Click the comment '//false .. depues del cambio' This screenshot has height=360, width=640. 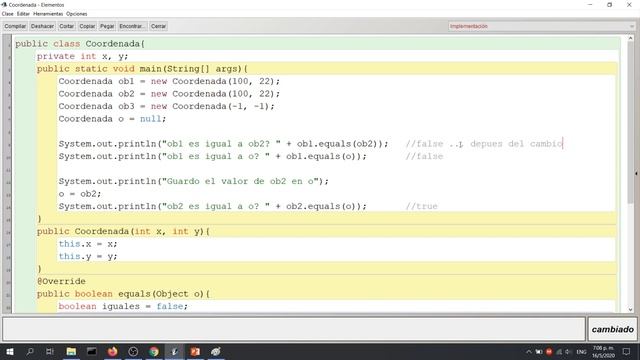(x=484, y=144)
